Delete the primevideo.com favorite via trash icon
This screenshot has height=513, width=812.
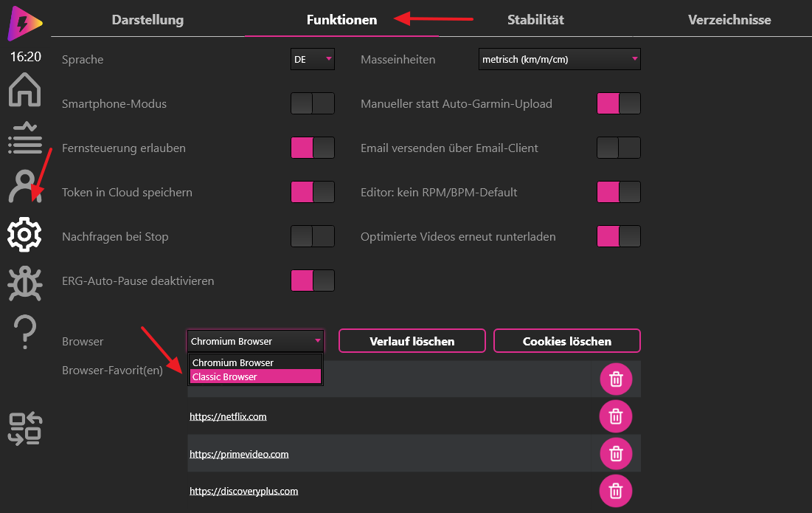tap(616, 454)
